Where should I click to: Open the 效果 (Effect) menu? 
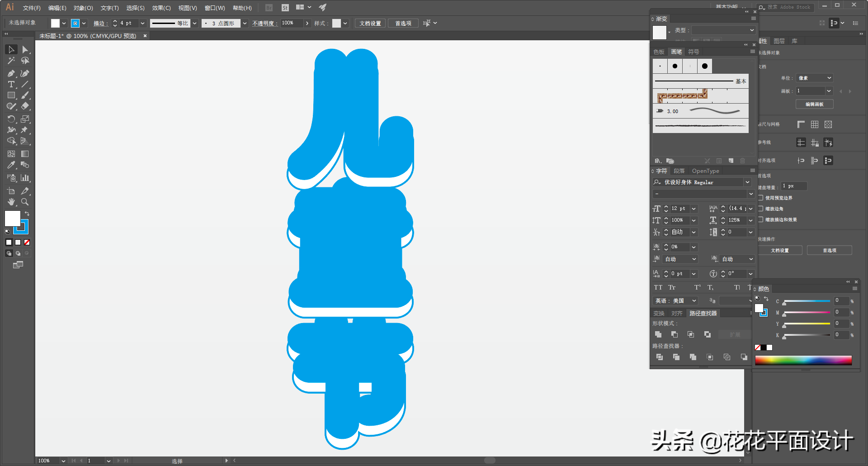(161, 8)
